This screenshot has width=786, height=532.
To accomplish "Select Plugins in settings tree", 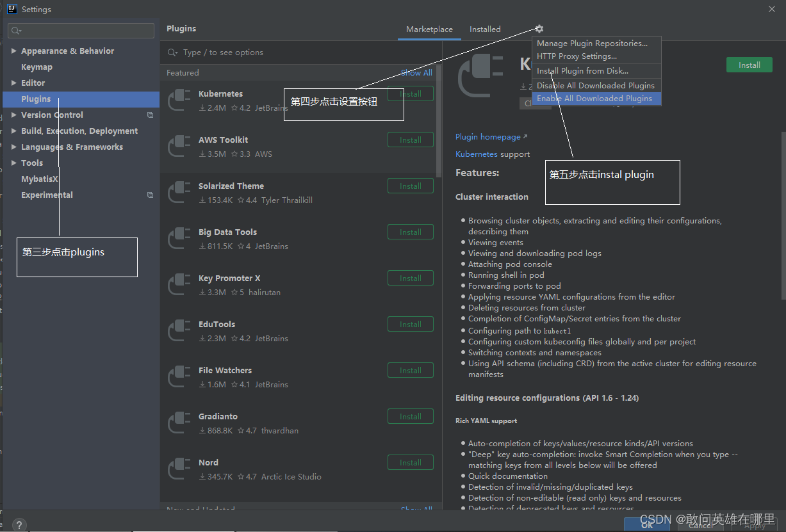I will [x=81, y=99].
